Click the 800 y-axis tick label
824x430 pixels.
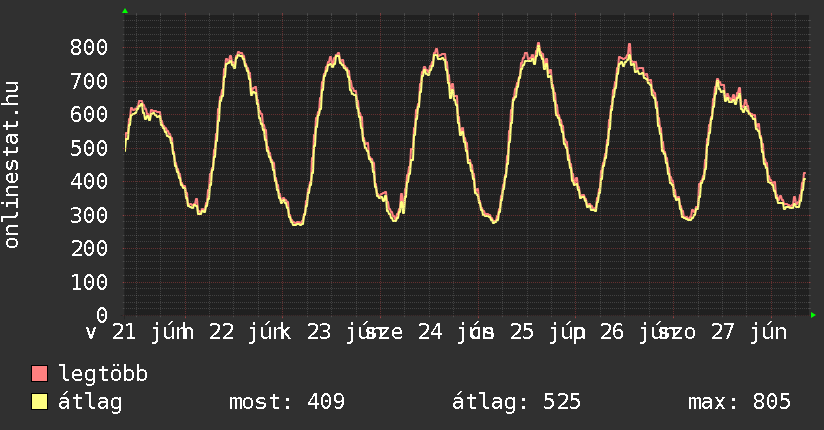pos(89,48)
